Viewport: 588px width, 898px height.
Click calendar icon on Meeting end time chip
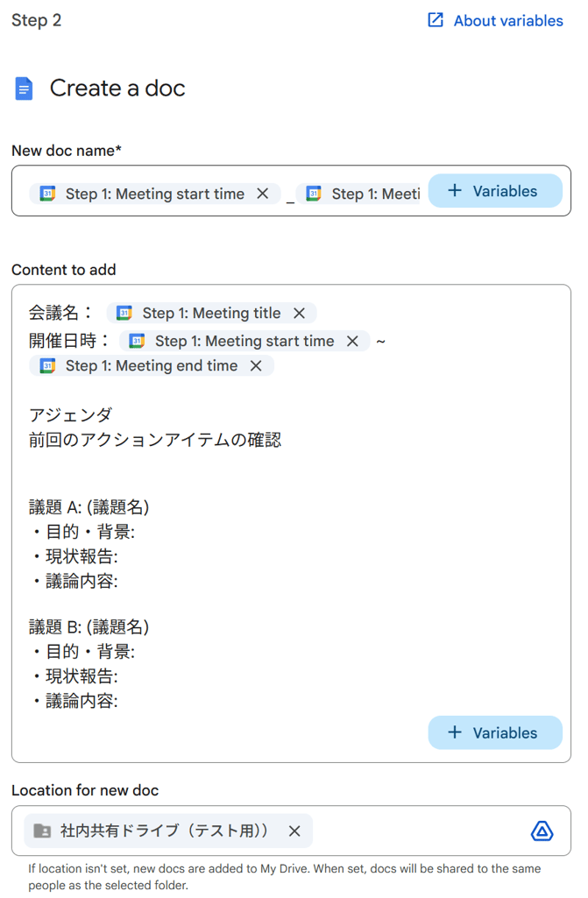click(x=48, y=365)
